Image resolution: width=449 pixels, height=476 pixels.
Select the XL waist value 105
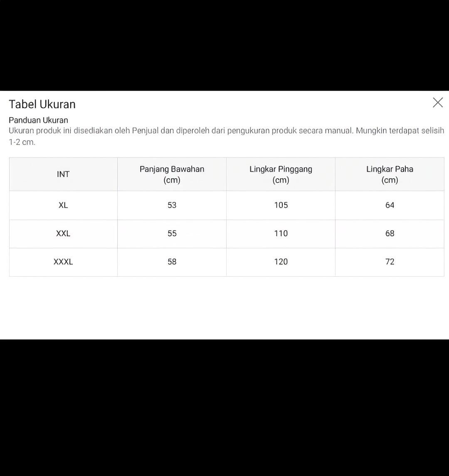(x=281, y=205)
